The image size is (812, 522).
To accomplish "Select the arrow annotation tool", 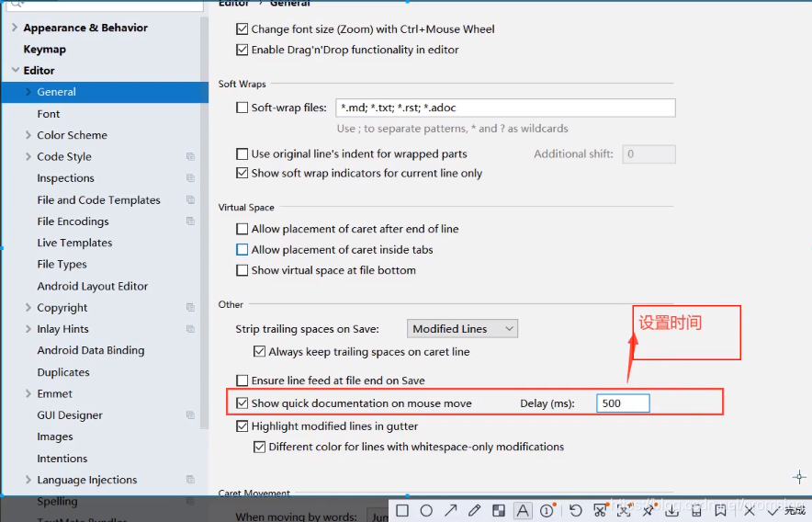I will (x=450, y=511).
